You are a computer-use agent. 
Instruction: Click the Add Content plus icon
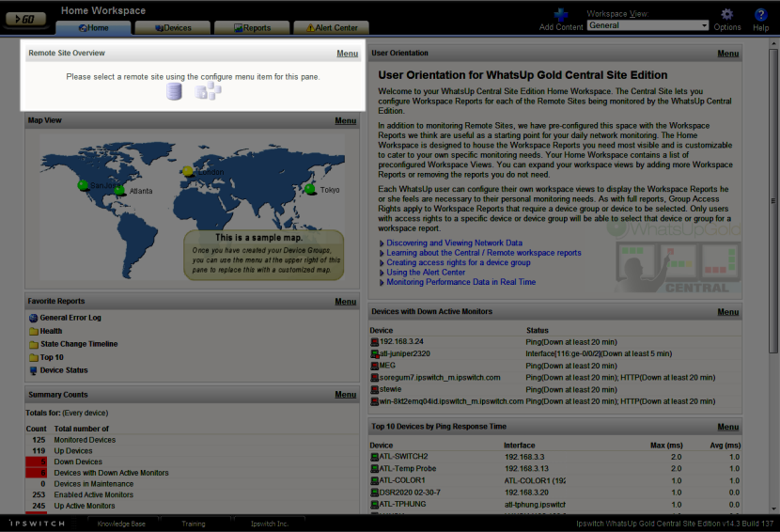pyautogui.click(x=561, y=14)
